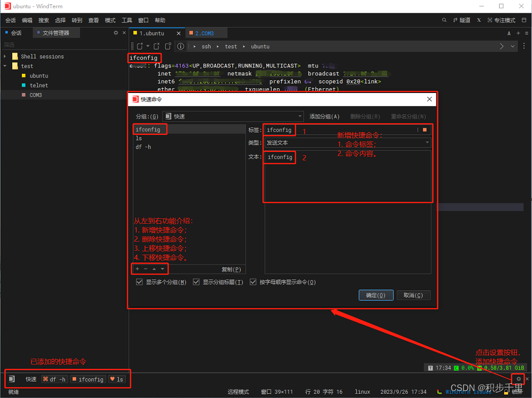Image resolution: width=532 pixels, height=398 pixels.
Task: Close the session side pane
Action: [124, 32]
